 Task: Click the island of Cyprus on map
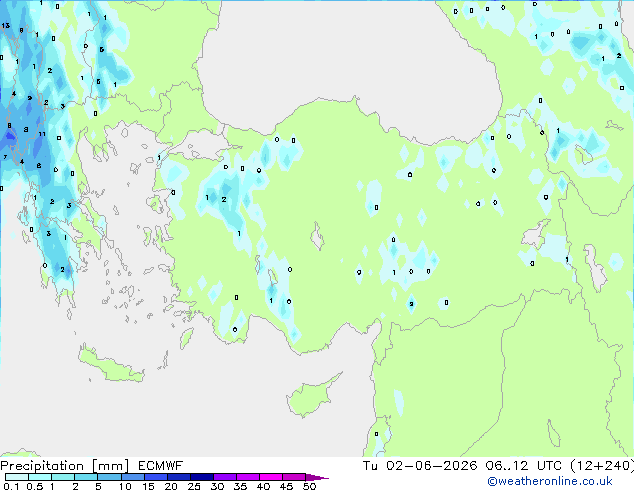(x=309, y=398)
